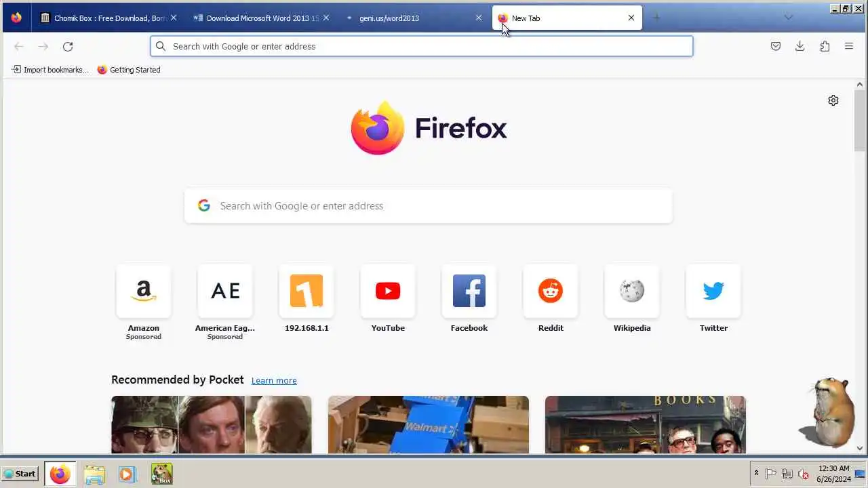Viewport: 868px width, 488px height.
Task: Open the Pocket story showing Walmart boxes
Action: point(429,425)
